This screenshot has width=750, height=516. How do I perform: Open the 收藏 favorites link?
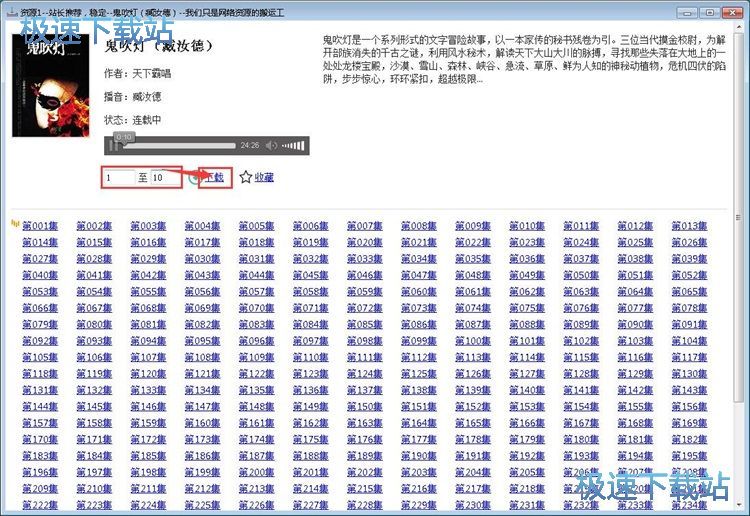264,177
